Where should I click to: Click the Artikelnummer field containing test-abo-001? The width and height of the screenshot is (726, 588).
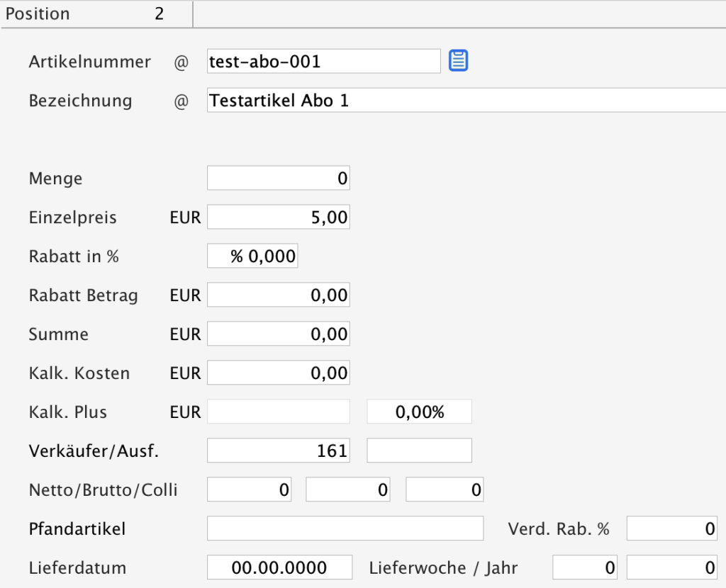pyautogui.click(x=323, y=62)
